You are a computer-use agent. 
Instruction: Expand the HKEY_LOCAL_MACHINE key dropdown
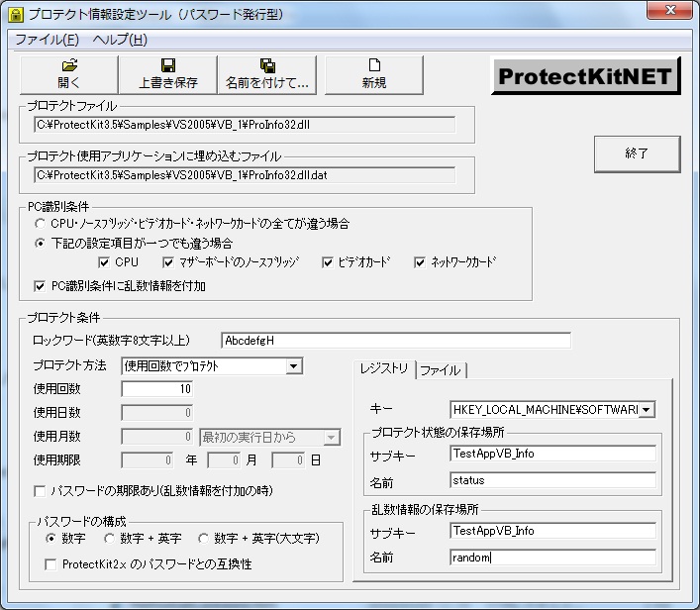tap(647, 410)
